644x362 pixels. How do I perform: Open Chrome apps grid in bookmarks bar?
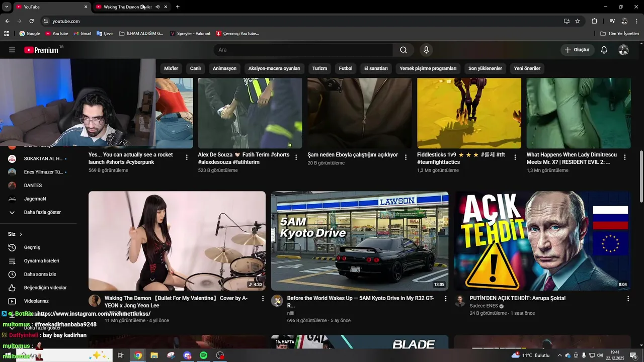click(7, 34)
